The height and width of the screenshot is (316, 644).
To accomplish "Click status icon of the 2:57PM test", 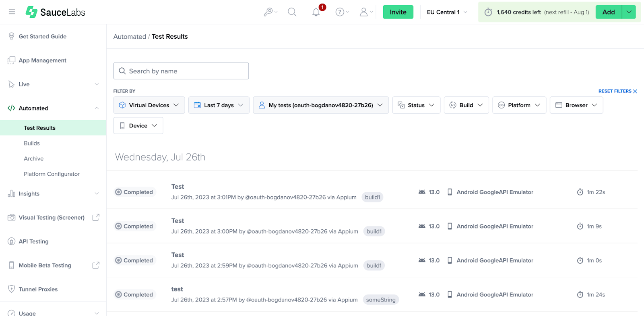I will pos(118,295).
